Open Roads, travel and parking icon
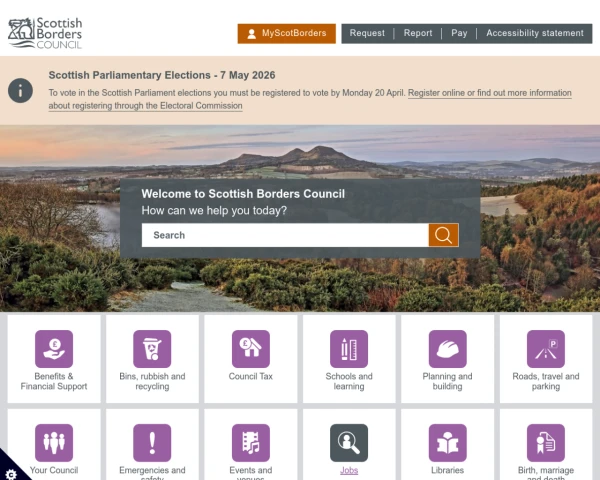This screenshot has height=480, width=600. tap(546, 349)
